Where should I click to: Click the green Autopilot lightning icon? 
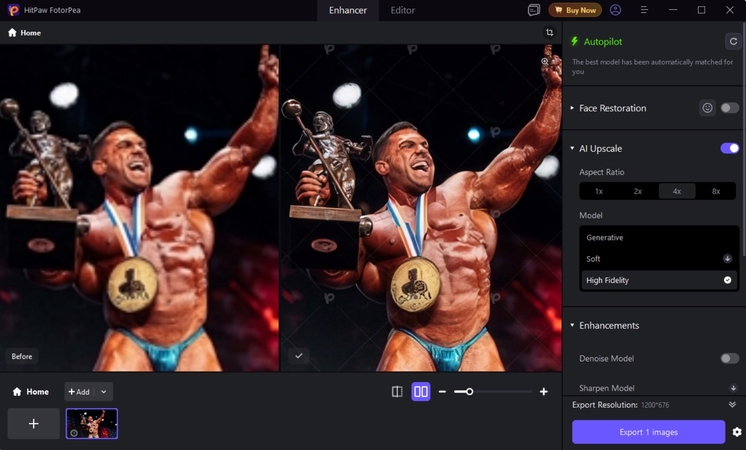point(575,41)
